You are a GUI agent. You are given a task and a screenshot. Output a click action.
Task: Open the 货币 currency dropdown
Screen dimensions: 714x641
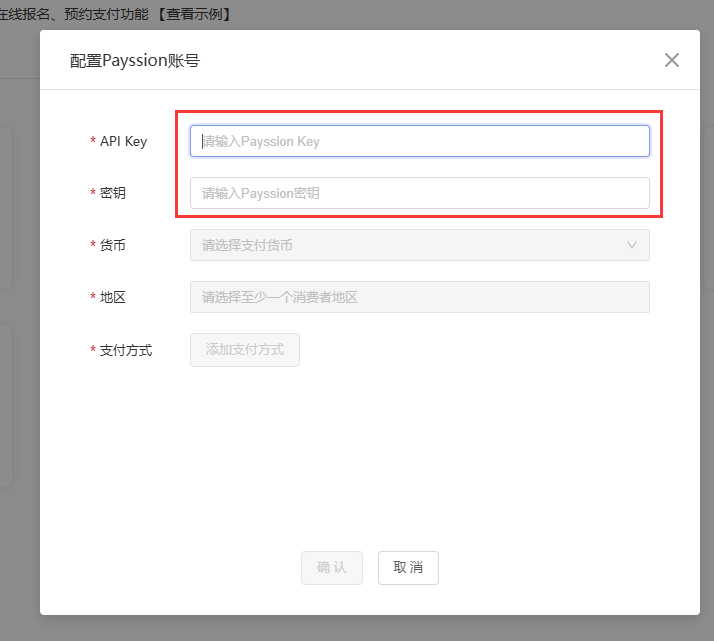[419, 245]
